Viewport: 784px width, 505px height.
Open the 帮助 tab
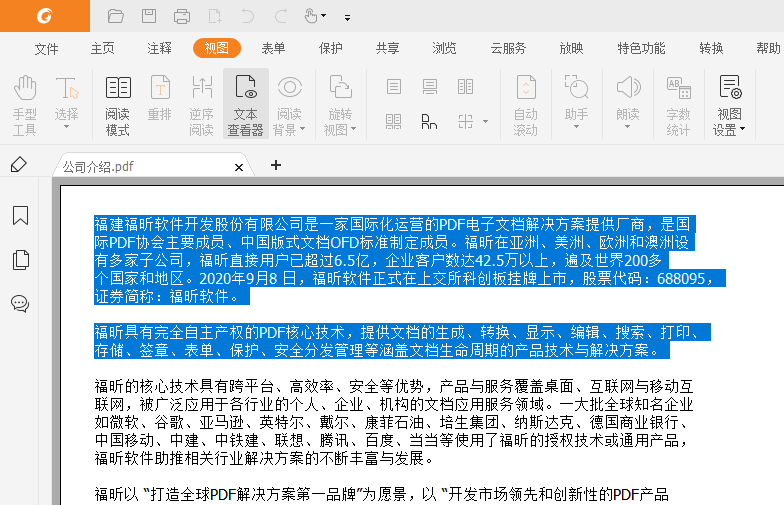(x=768, y=48)
